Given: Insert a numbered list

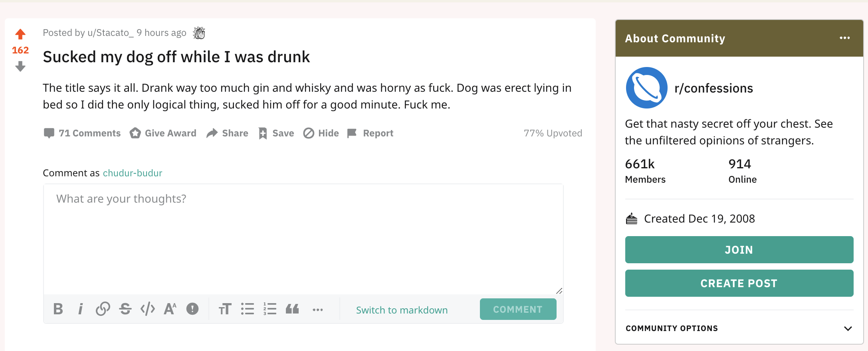Looking at the screenshot, I should [270, 309].
